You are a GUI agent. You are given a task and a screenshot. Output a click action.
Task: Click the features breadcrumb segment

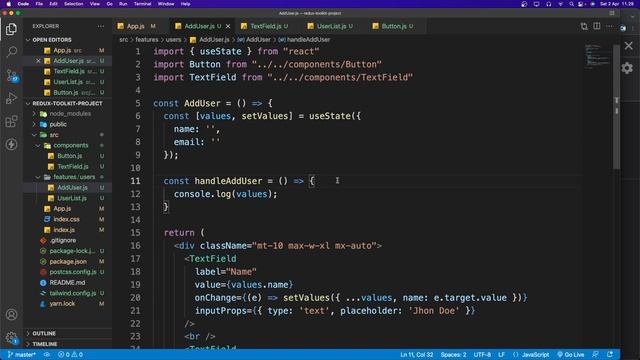147,40
